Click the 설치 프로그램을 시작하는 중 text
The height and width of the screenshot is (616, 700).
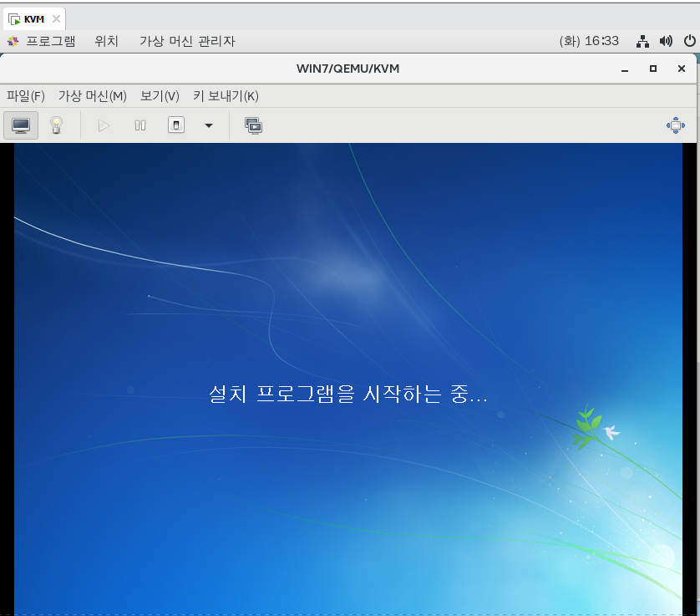(347, 394)
